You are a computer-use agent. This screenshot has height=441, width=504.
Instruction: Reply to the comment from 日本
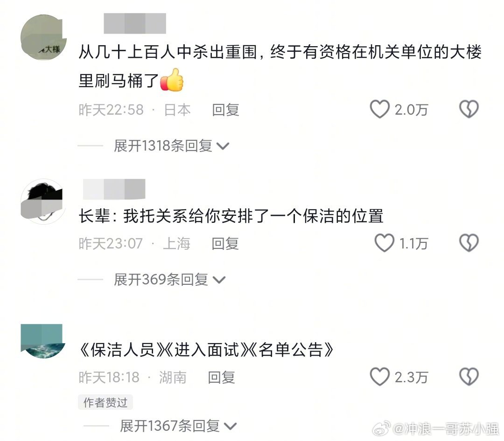(225, 110)
